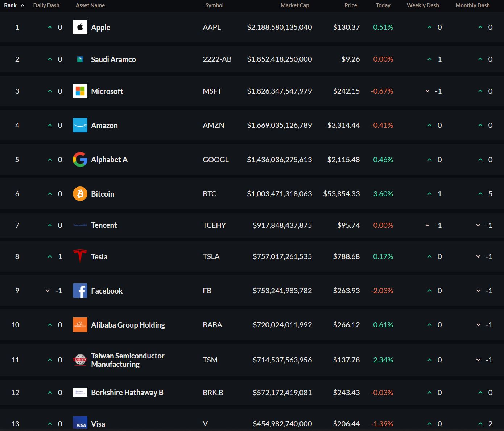Sort the table by Market Cap
The height and width of the screenshot is (431, 504).
coord(294,5)
